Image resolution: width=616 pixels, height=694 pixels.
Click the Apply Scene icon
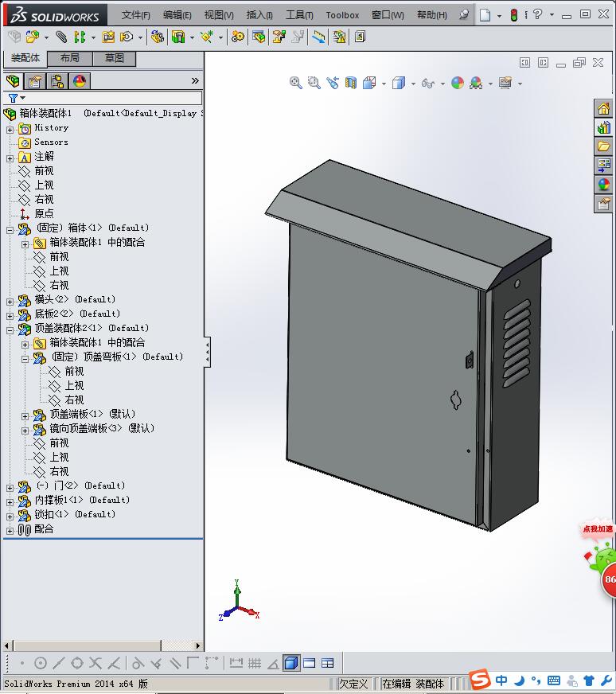click(x=476, y=83)
